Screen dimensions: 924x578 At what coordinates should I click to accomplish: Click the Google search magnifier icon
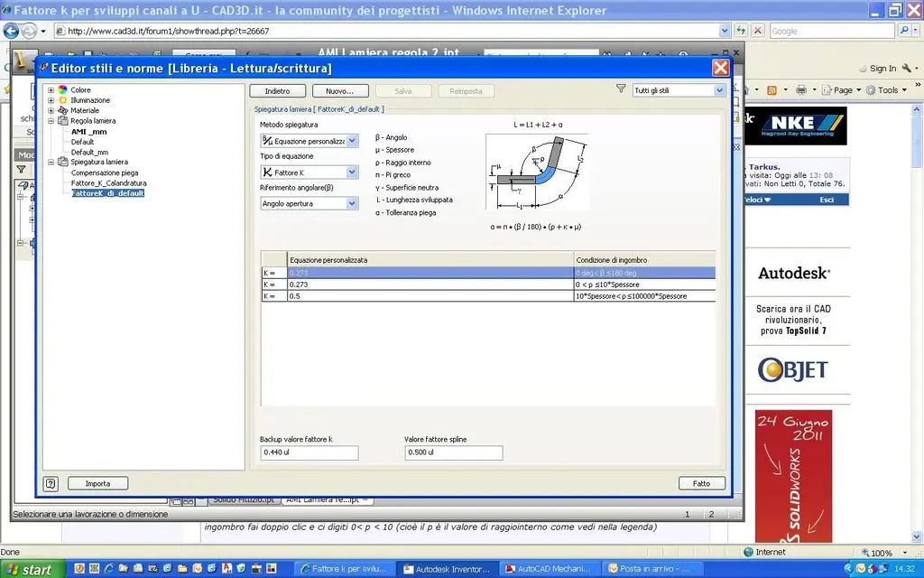coord(904,31)
